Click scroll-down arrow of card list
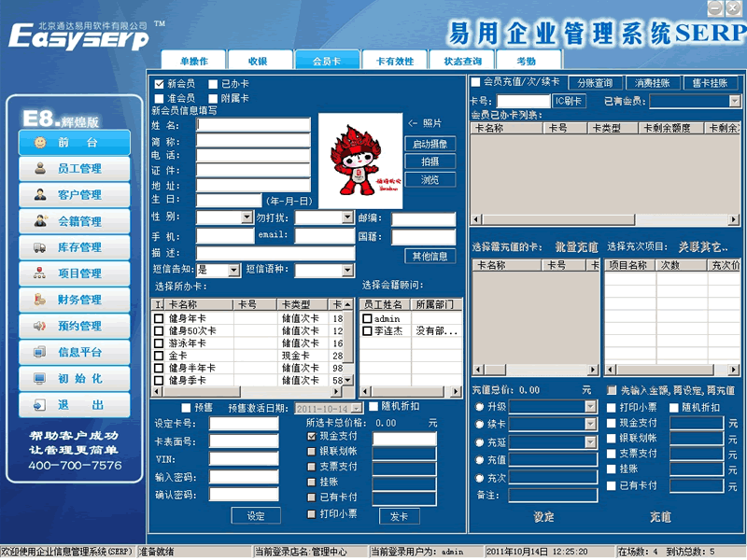747x560 pixels. 348,380
